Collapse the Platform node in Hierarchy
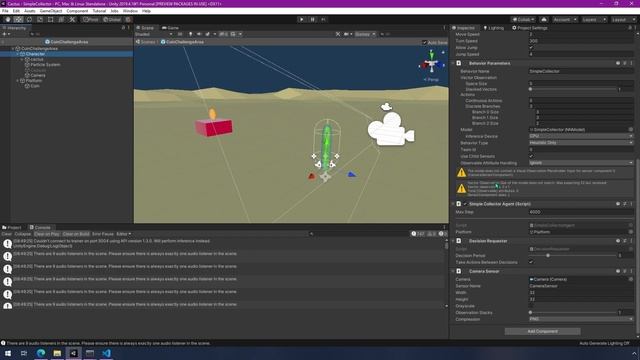The image size is (640, 360). [18, 81]
